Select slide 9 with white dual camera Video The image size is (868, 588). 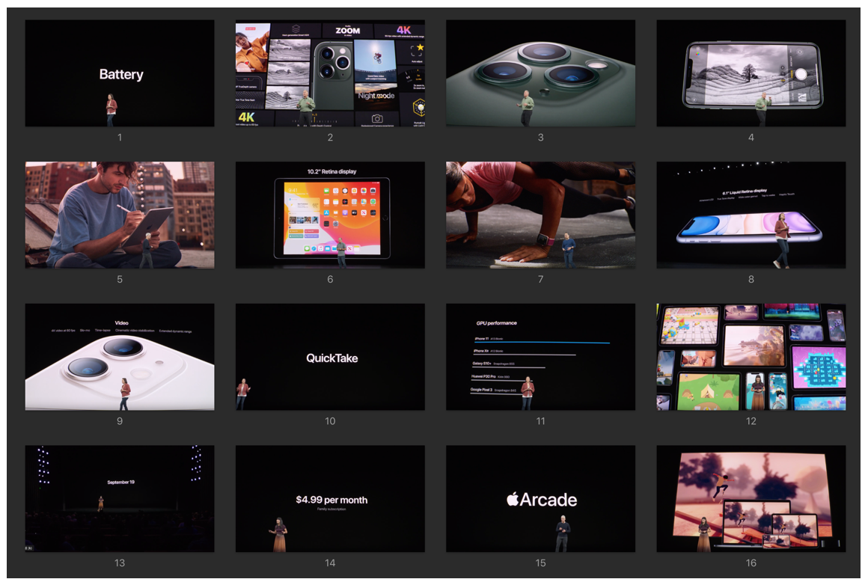pyautogui.click(x=120, y=357)
